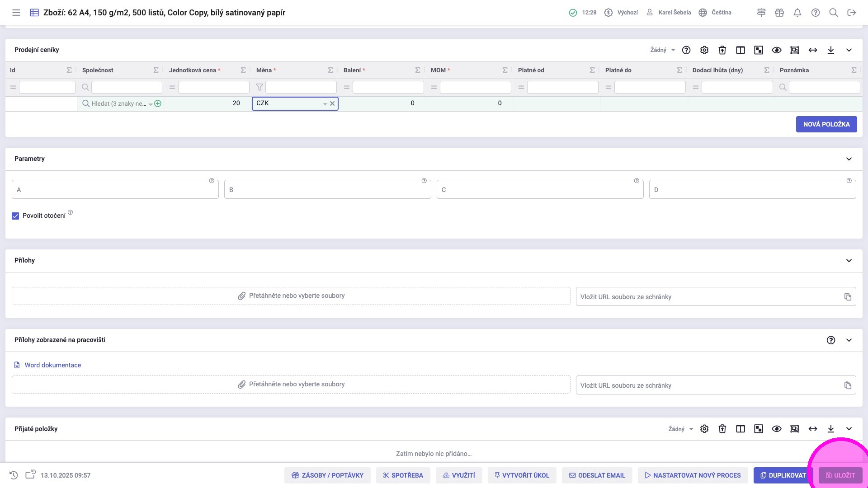Open history clock icon at bottom left
The height and width of the screenshot is (488, 868).
coord(14,475)
